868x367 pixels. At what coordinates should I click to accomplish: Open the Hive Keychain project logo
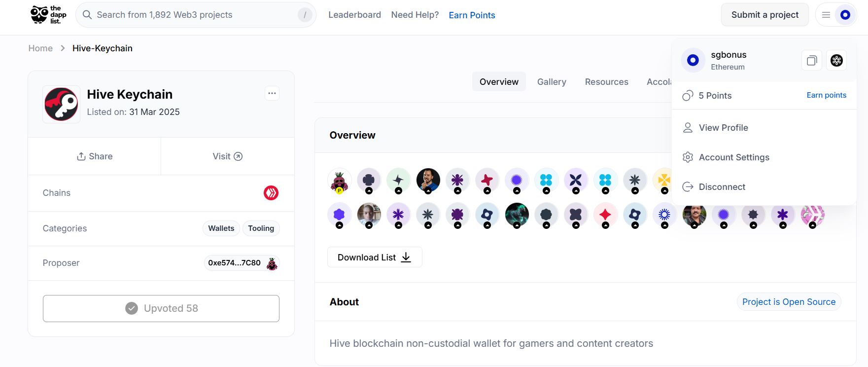62,104
